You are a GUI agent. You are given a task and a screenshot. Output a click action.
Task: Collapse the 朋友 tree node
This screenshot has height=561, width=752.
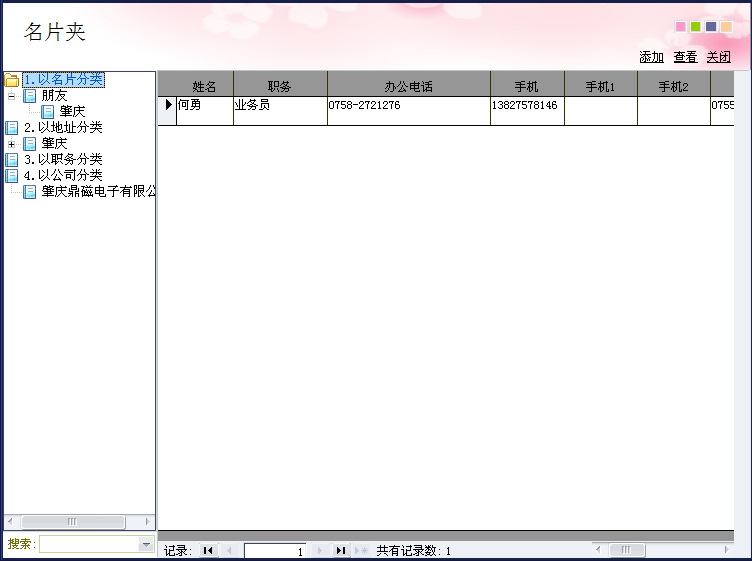click(12, 96)
